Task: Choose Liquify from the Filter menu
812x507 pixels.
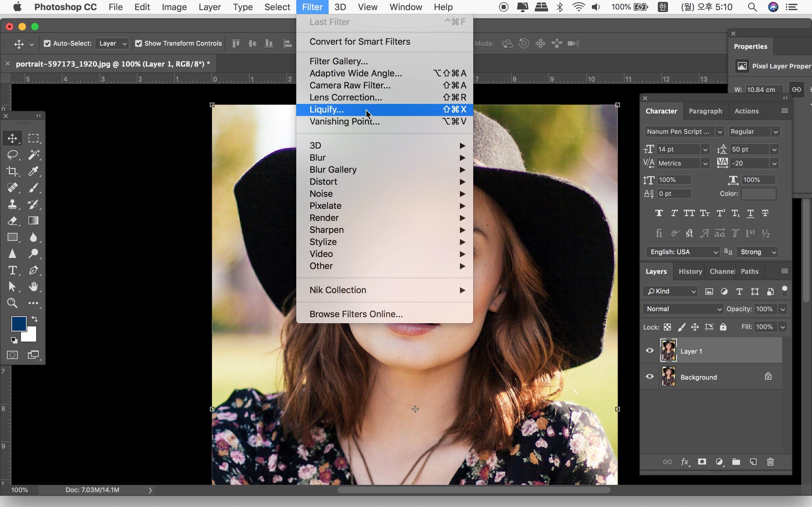Action: pos(326,110)
